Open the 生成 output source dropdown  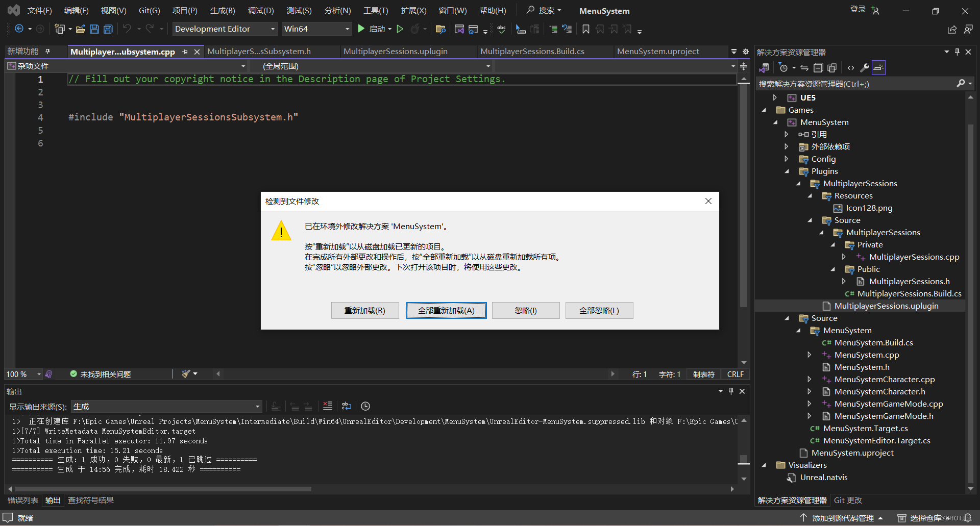(166, 407)
